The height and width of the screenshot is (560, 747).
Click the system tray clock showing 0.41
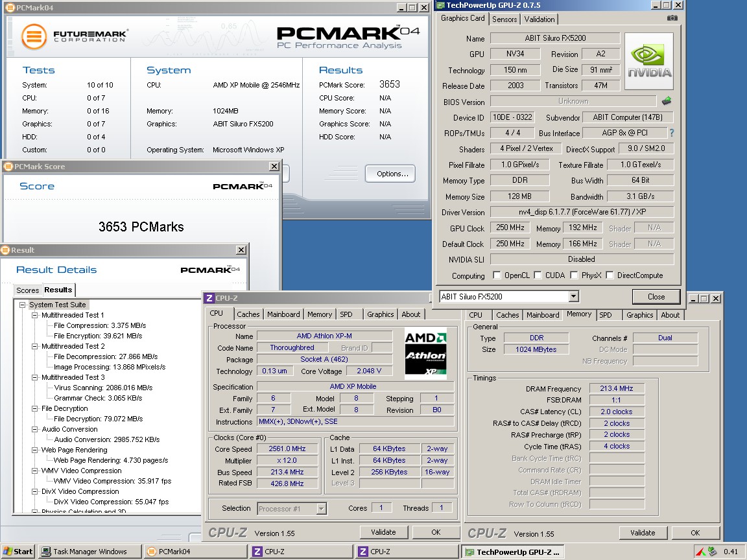[730, 552]
